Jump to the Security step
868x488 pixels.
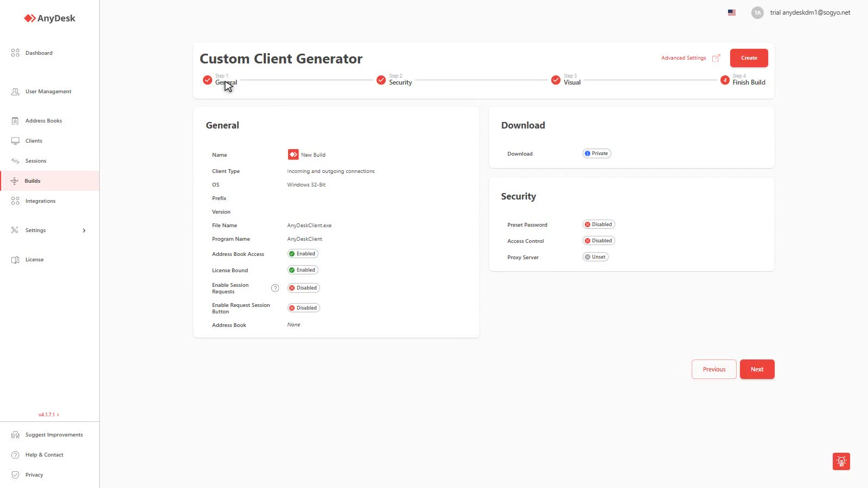400,82
